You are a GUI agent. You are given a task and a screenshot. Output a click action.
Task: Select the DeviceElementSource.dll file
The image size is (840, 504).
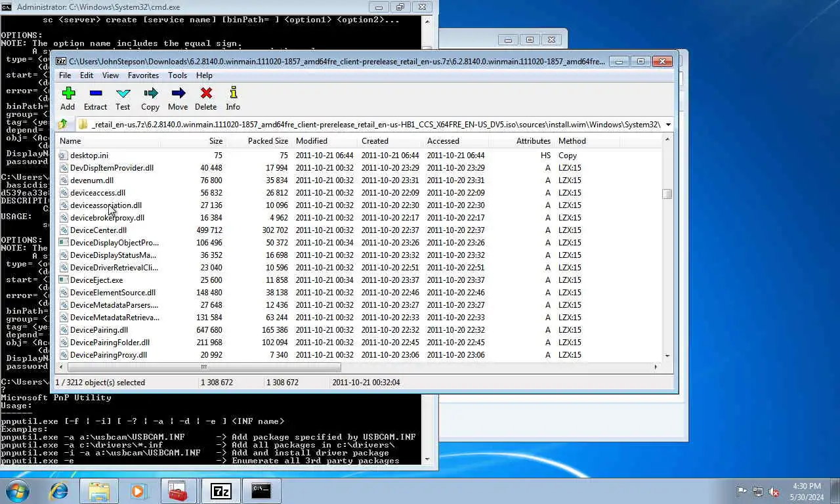pos(113,293)
